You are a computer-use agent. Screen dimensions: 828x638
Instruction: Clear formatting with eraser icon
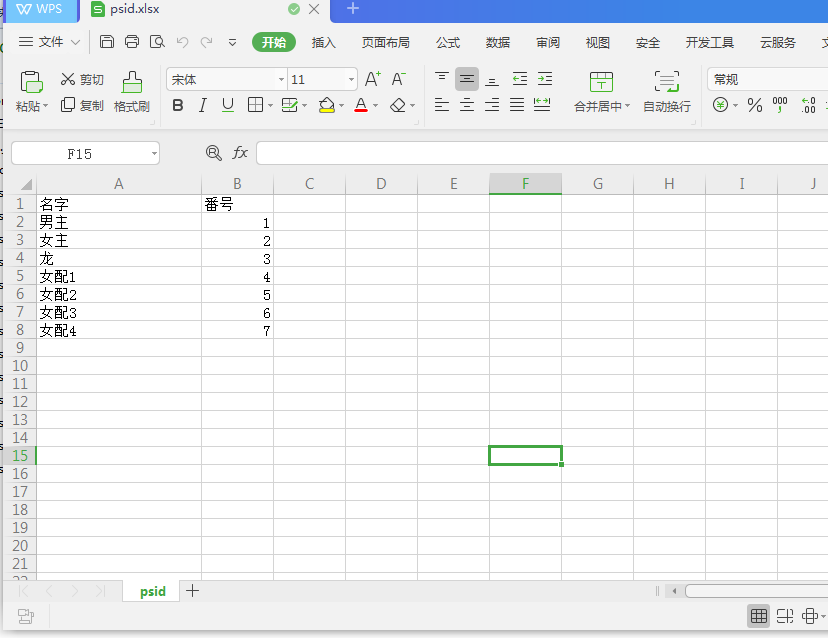[x=398, y=106]
